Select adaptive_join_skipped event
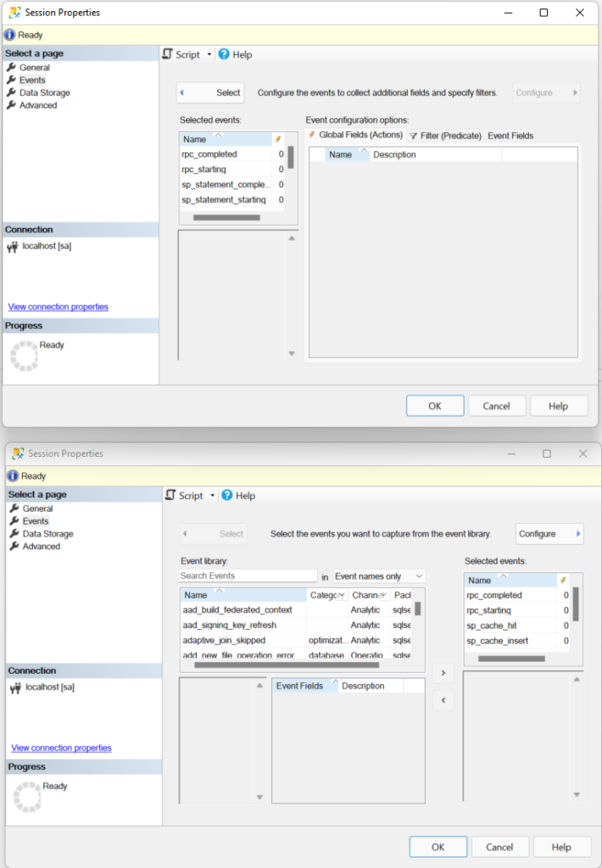Image resolution: width=602 pixels, height=868 pixels. click(x=296, y=641)
